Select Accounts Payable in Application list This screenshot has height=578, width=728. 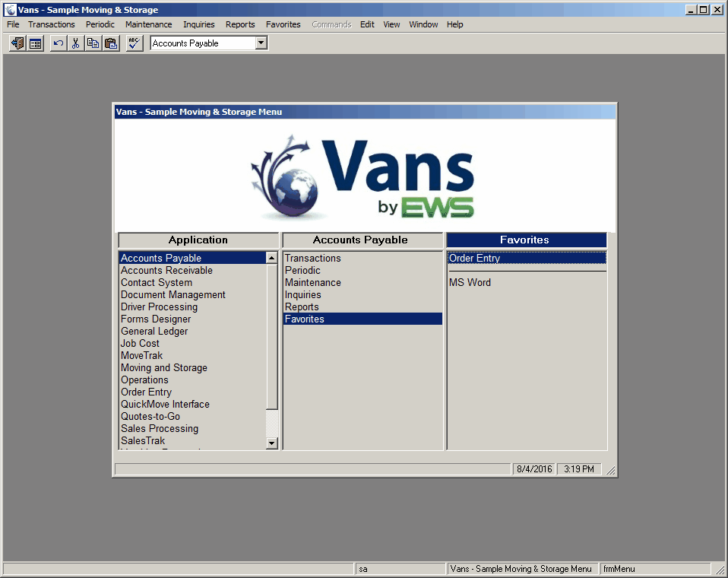(x=193, y=258)
